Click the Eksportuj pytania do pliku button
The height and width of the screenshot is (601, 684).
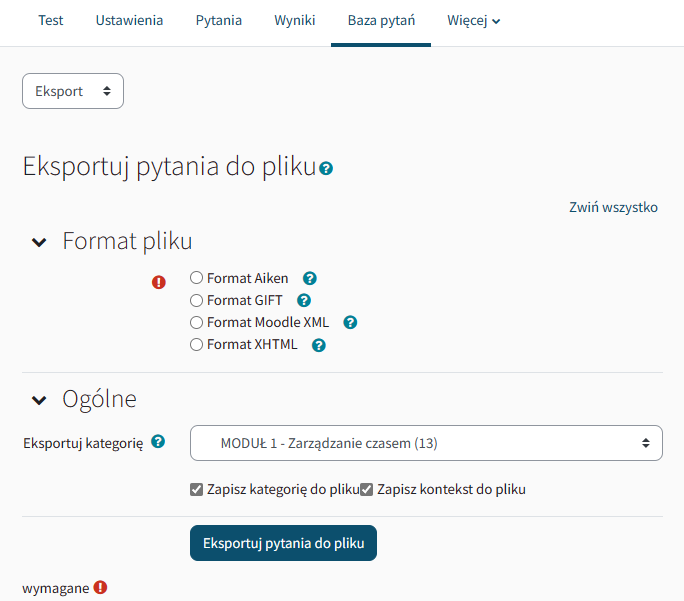click(x=284, y=543)
